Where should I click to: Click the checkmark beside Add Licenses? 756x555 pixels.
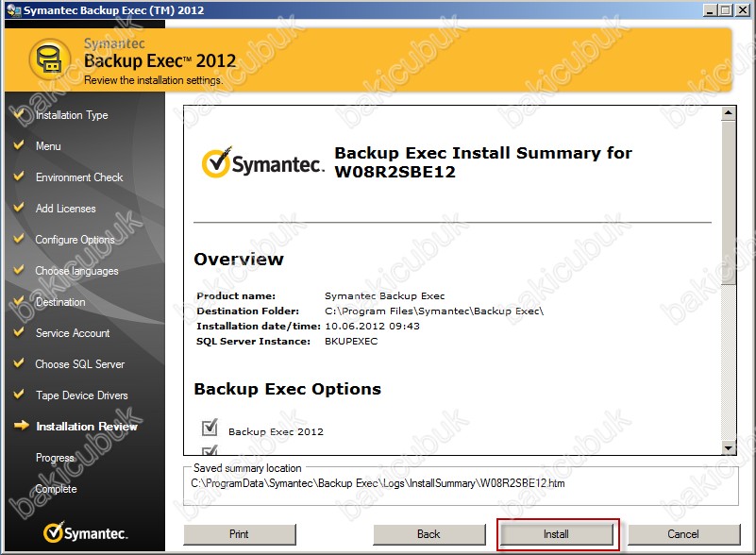(19, 208)
